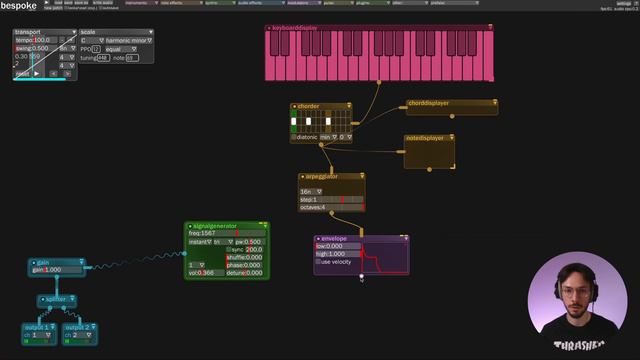Click the gain amount slider
The height and width of the screenshot is (360, 640).
(57, 270)
